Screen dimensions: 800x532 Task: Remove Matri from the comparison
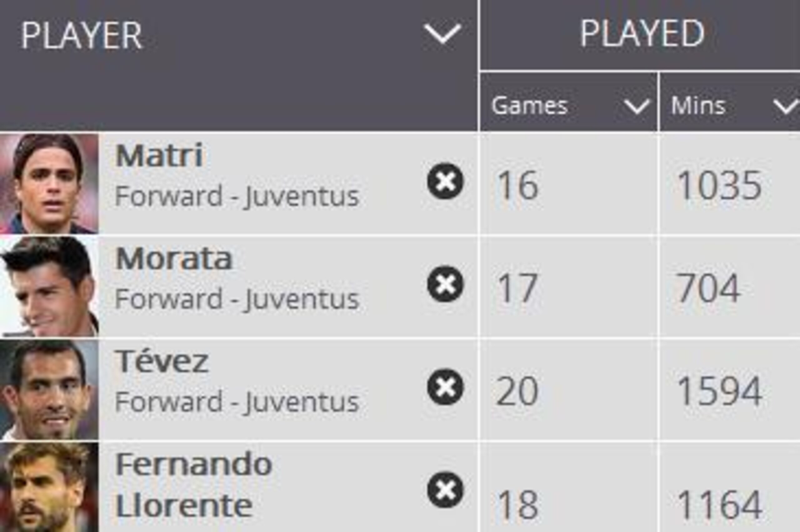[x=445, y=181]
